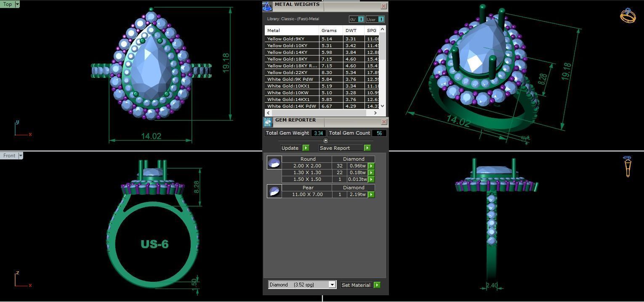Open the Diamond (3.52 spg) material dropdown
644x302 pixels.
coord(332,285)
